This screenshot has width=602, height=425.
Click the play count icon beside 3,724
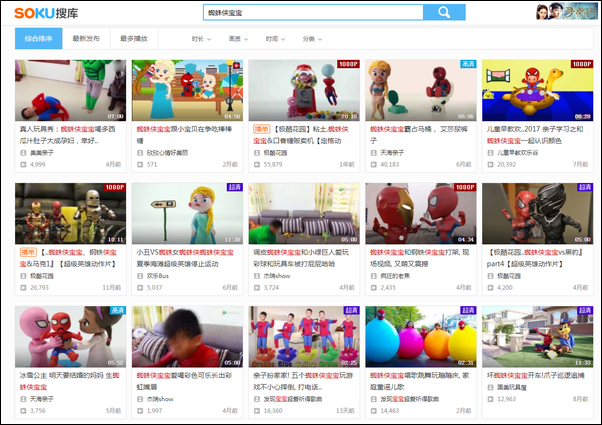pos(256,288)
